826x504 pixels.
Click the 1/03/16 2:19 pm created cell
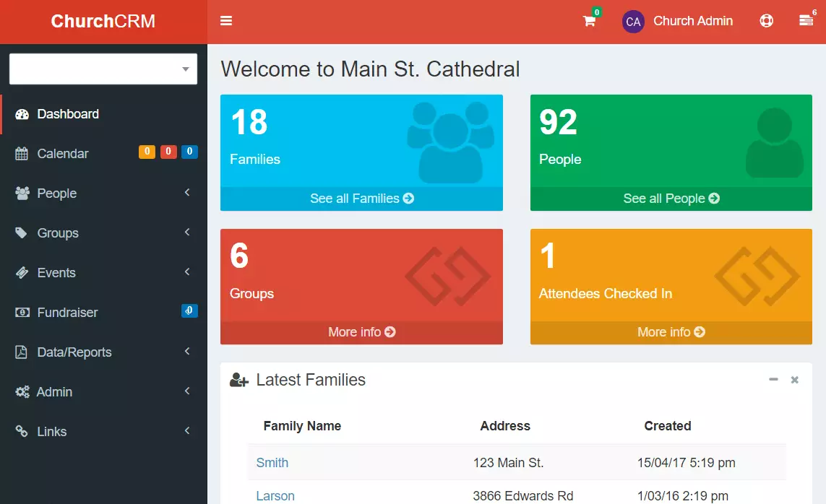[682, 496]
